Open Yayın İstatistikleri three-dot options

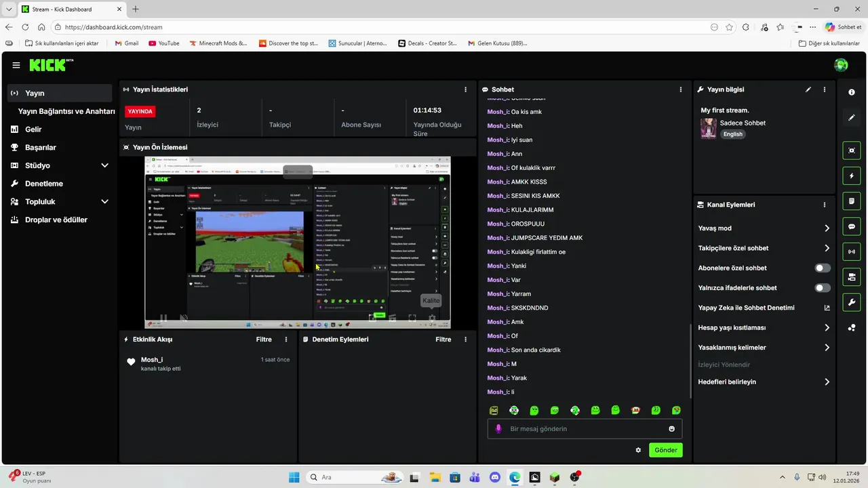[465, 89]
